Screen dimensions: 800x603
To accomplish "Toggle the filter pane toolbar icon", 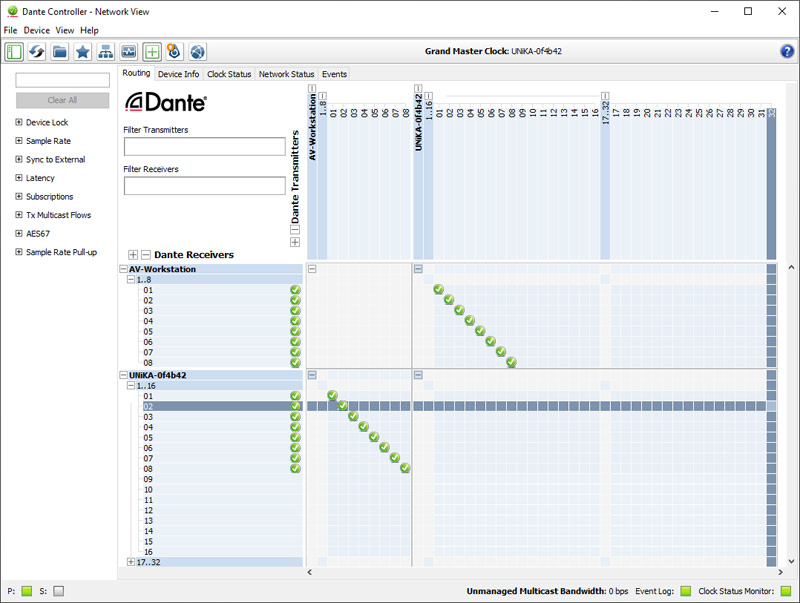I will (14, 51).
